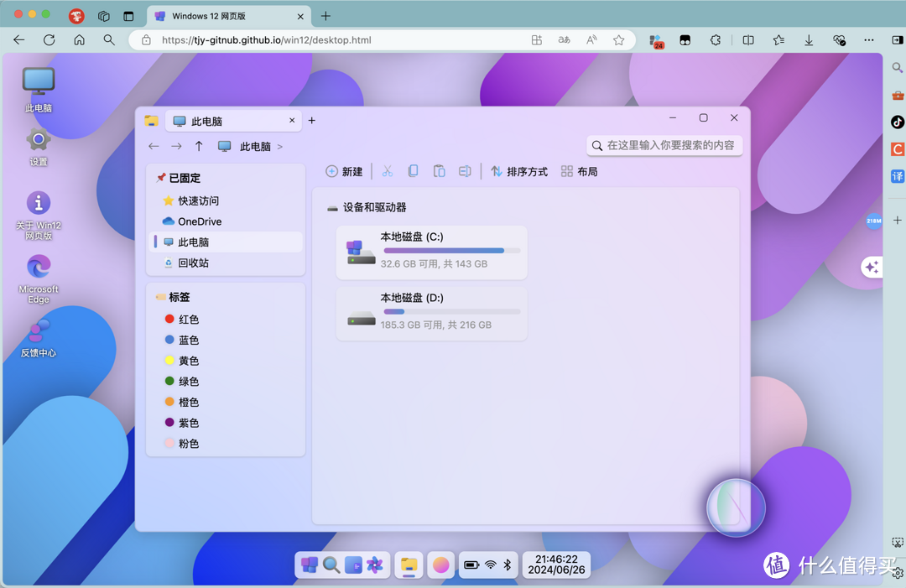906x588 pixels.
Task: Click the translate 译 icon in browser sidebar
Action: pos(897,176)
